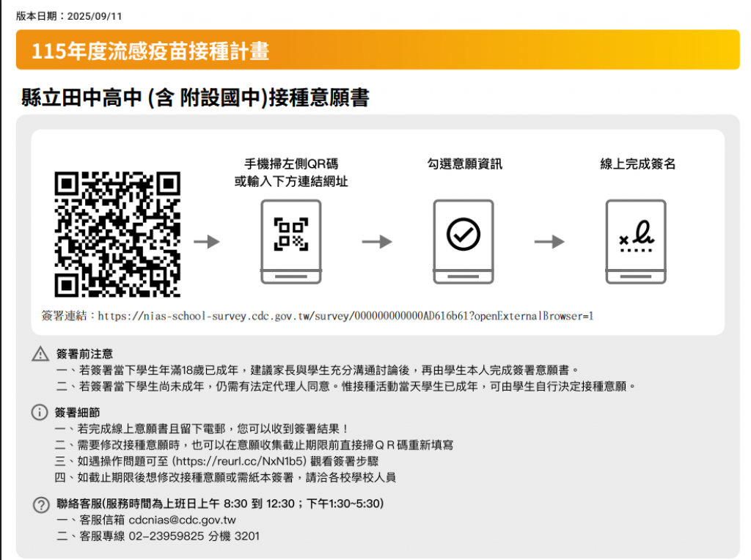Click the cdcnias@cdc.gov.tw email address
This screenshot has height=560, width=751.
point(182,520)
